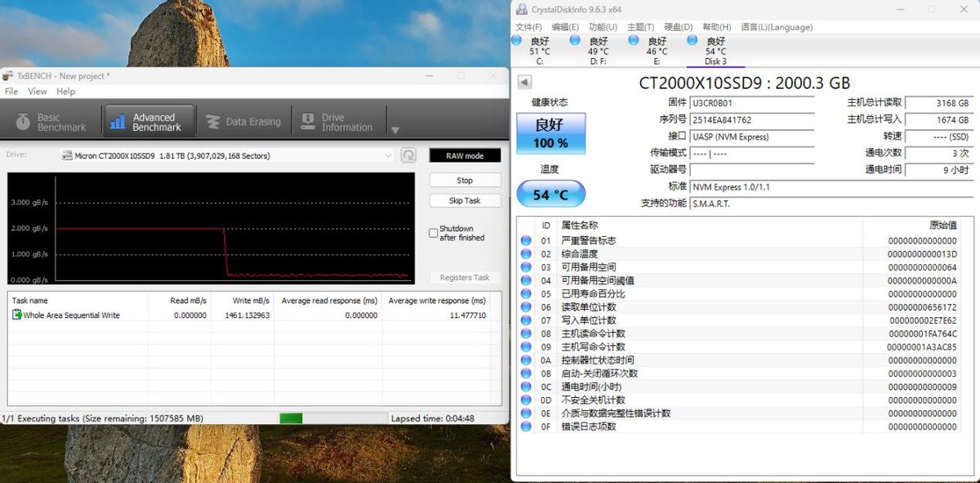Click status icon for attribute 07 写入单位计数

pos(526,320)
